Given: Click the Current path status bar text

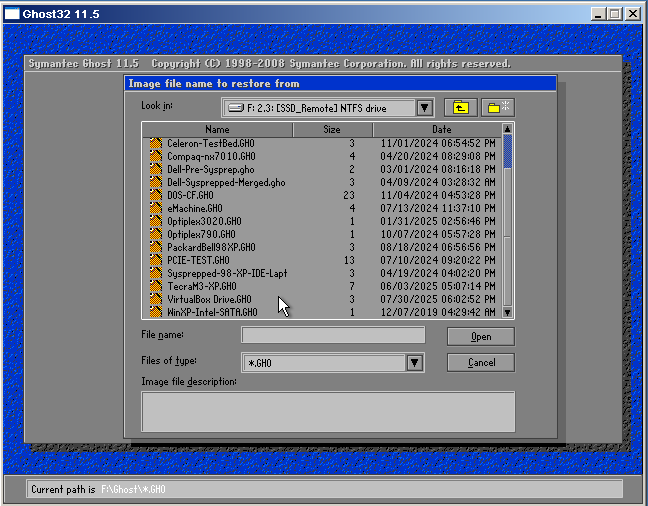Looking at the screenshot, I should click(98, 489).
